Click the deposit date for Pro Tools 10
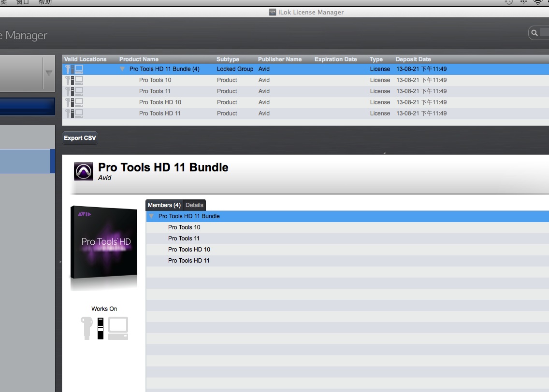This screenshot has height=392, width=549. click(x=421, y=80)
